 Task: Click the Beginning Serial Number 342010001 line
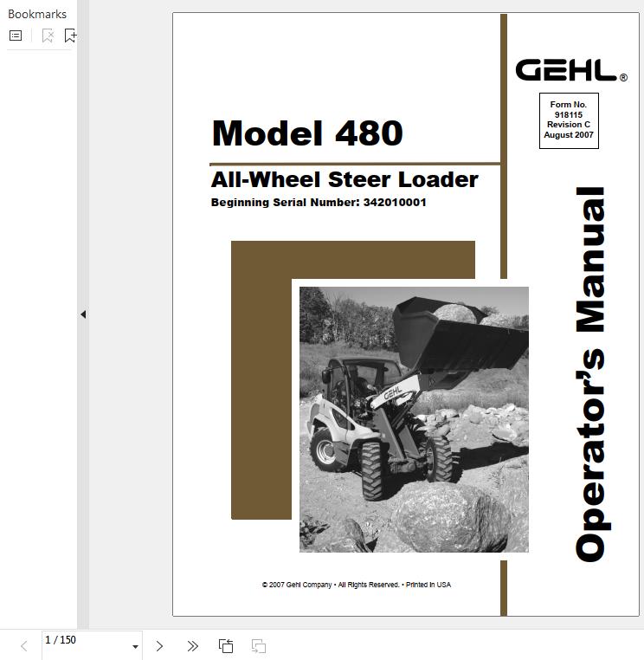click(319, 203)
